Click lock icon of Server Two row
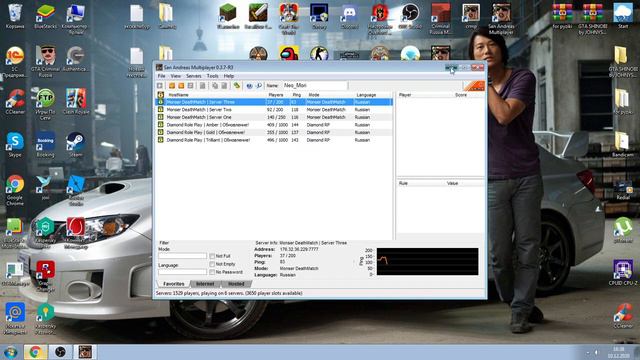640x360 pixels. click(161, 109)
